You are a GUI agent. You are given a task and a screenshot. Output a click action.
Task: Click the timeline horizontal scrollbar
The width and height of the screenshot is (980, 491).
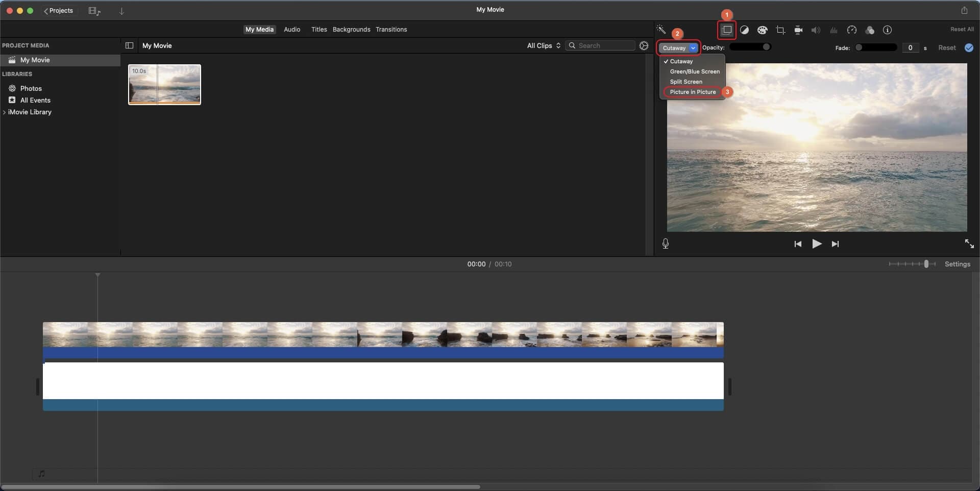[240, 487]
